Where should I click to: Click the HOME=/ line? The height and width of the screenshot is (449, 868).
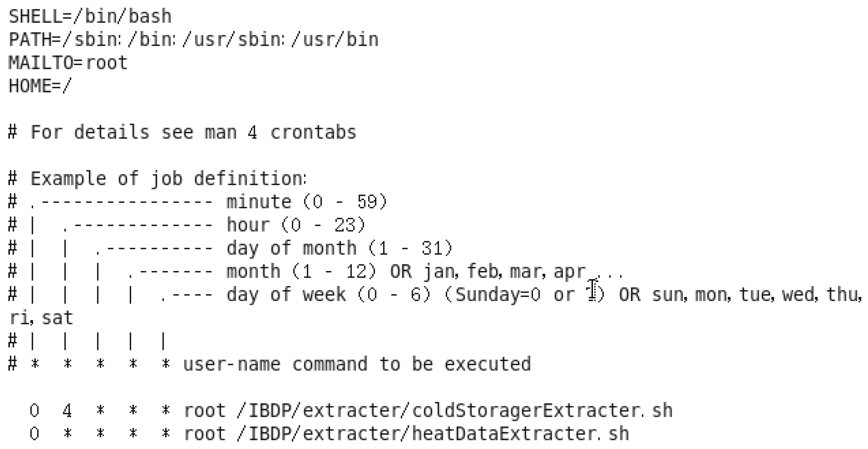click(40, 86)
